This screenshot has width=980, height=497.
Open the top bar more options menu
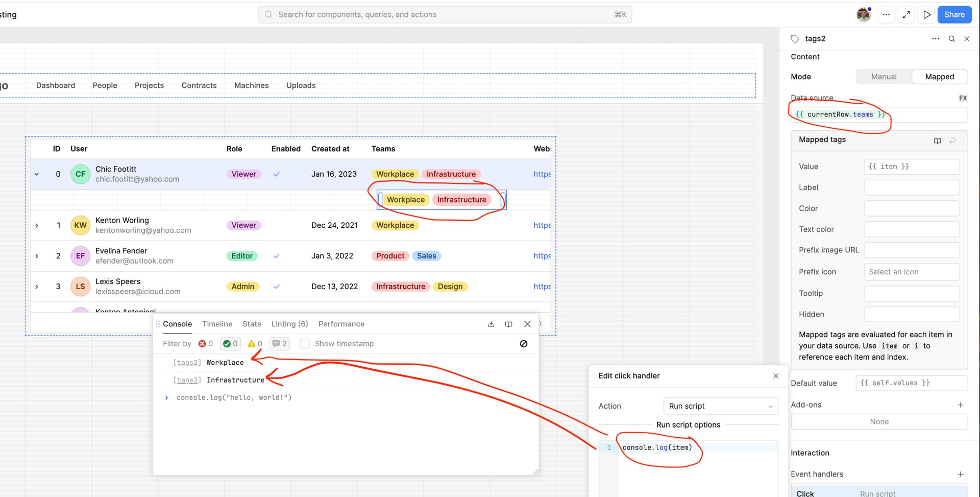pos(886,15)
